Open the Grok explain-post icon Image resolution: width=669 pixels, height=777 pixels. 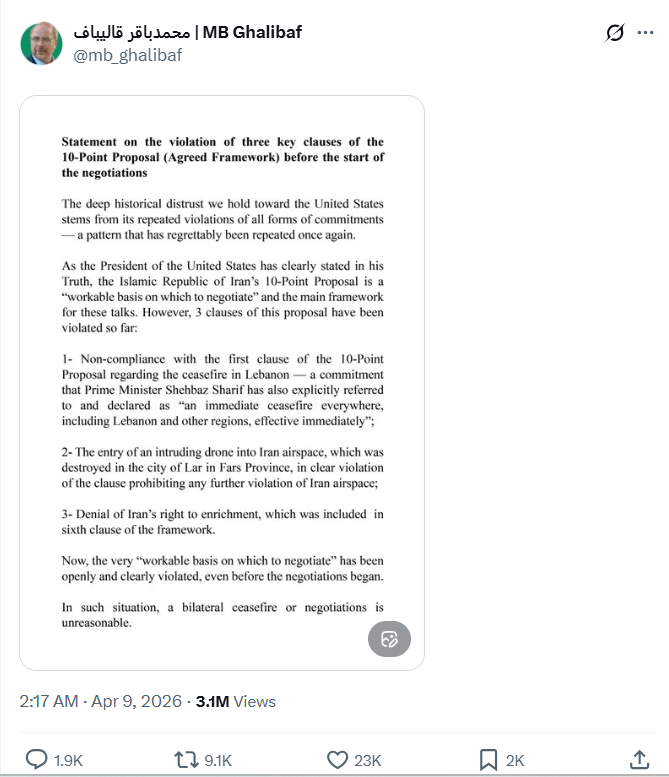pos(615,33)
